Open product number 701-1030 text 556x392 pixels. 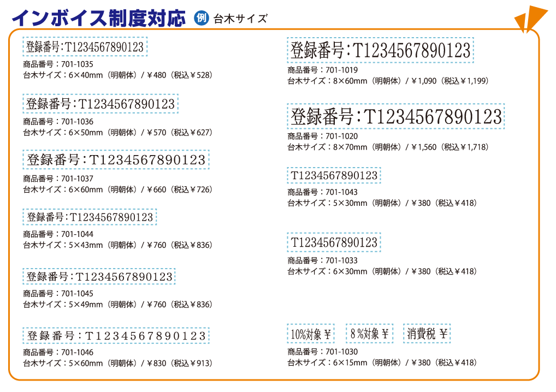[x=323, y=352]
